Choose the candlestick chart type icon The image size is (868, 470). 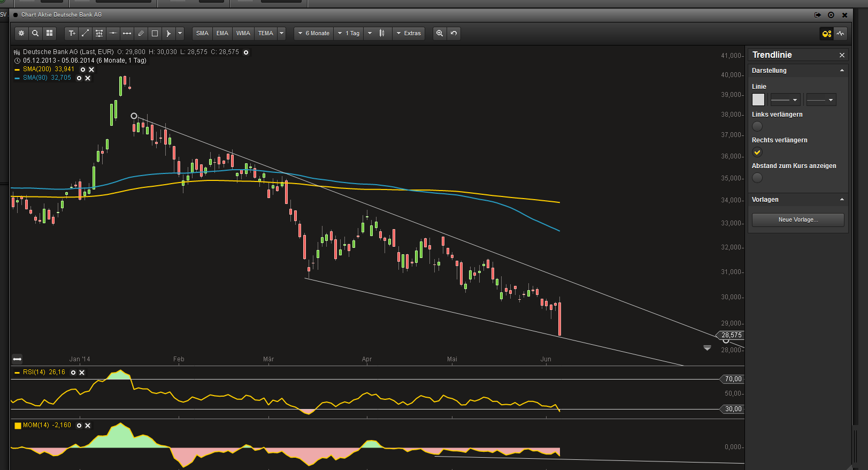point(382,33)
